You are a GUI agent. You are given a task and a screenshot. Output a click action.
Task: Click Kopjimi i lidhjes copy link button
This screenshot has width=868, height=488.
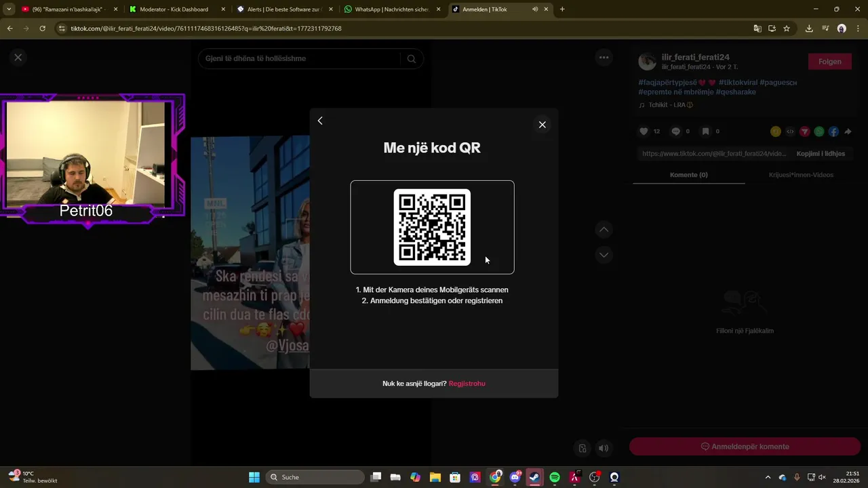click(821, 154)
